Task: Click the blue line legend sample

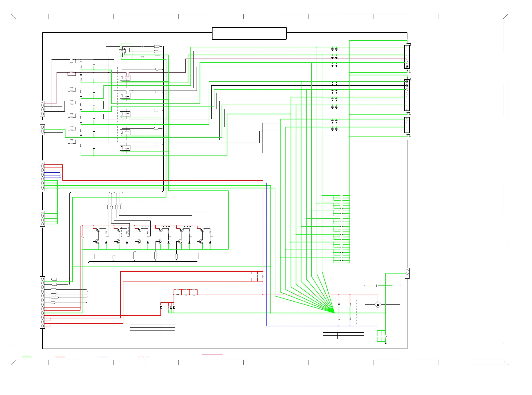Action: (x=102, y=357)
